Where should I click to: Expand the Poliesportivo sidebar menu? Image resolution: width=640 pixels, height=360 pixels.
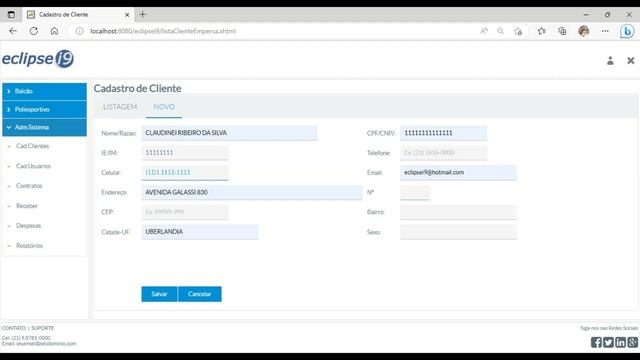click(x=44, y=109)
